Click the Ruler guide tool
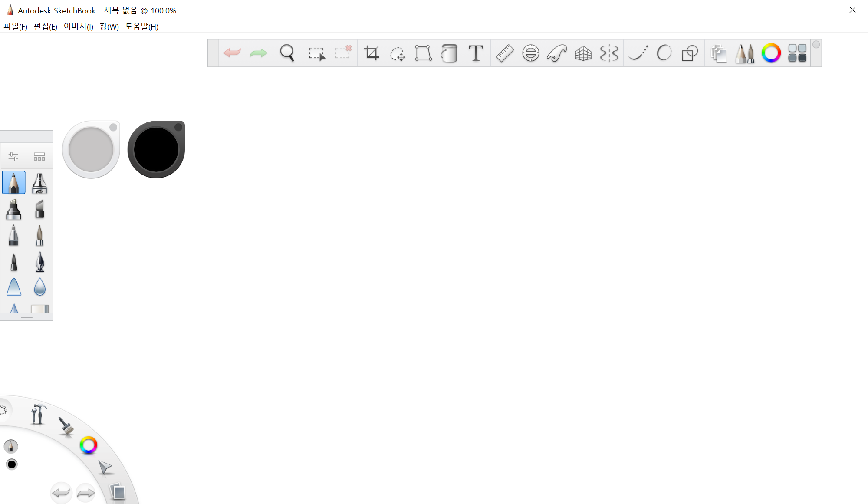Viewport: 868px width, 504px height. (505, 53)
